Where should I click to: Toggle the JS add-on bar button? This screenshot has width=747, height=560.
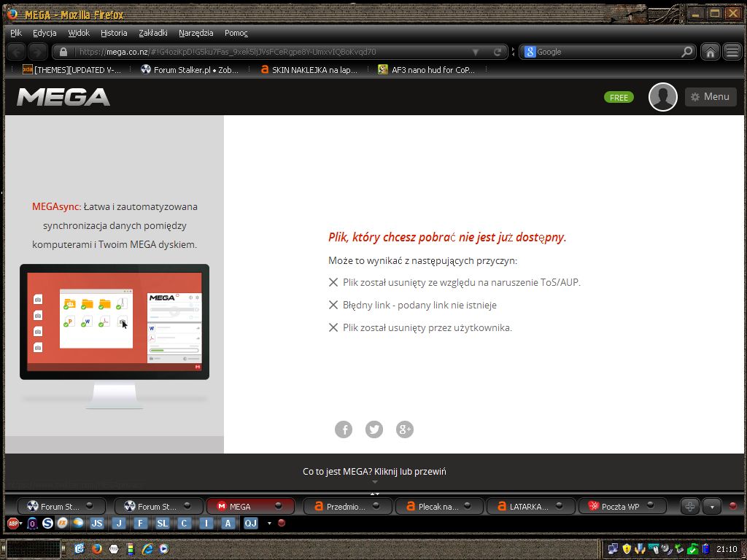click(x=97, y=524)
